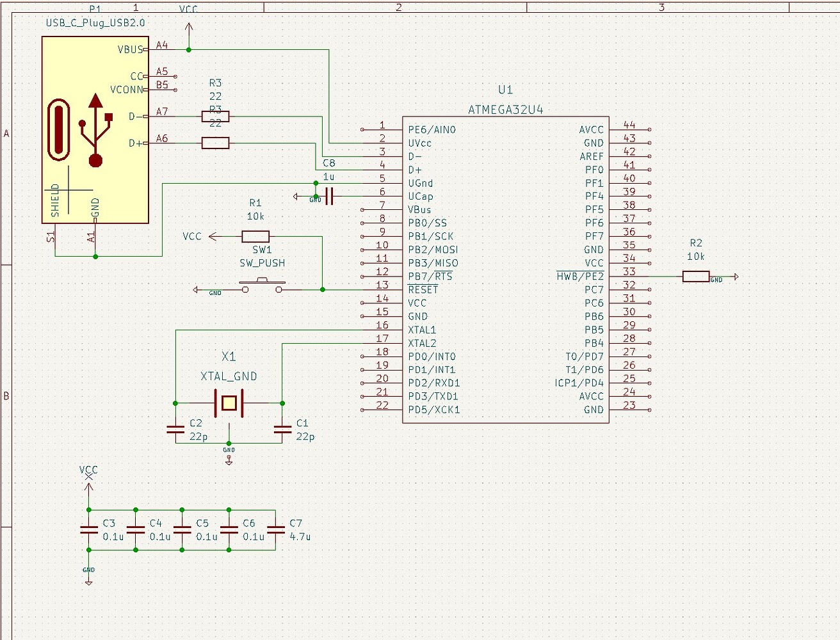Click pin number 44 on U1
This screenshot has height=640, width=840.
pyautogui.click(x=629, y=125)
